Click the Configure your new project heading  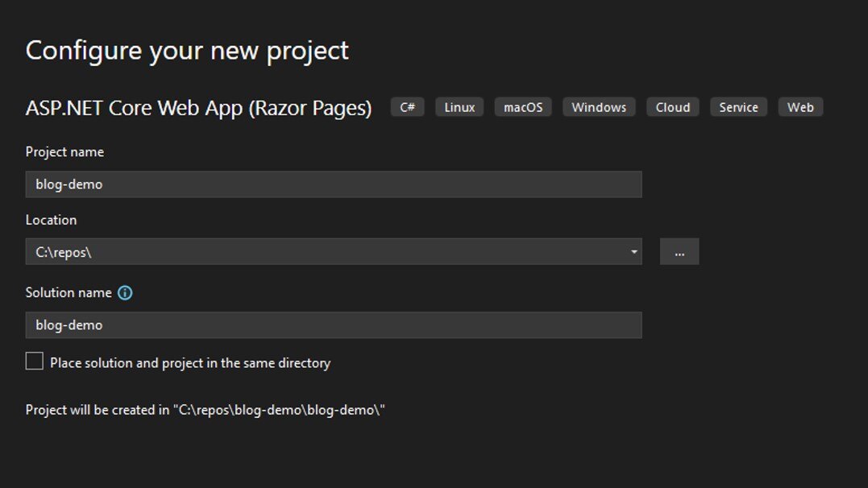point(187,50)
